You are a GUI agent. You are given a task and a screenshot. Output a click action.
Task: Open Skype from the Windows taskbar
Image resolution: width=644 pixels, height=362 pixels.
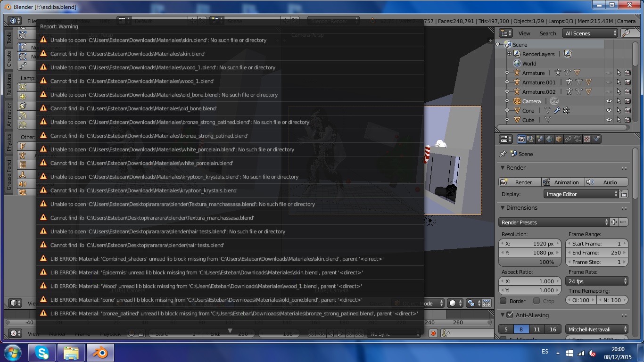(x=41, y=353)
